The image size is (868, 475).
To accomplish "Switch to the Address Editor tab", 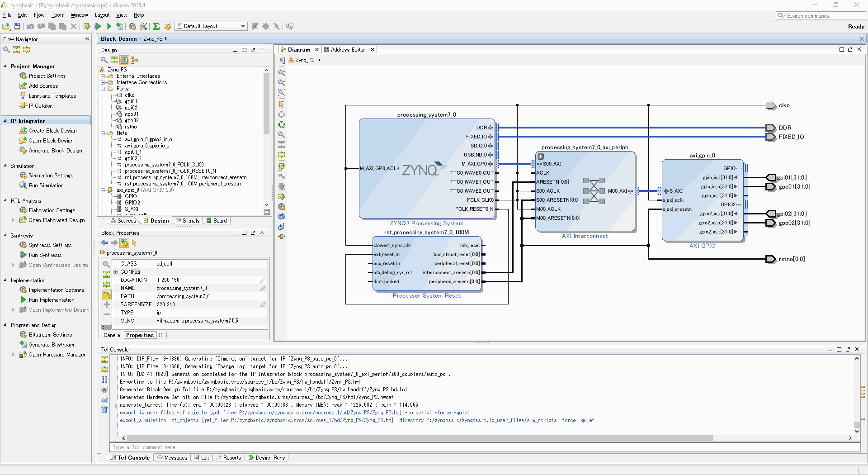I will click(347, 50).
